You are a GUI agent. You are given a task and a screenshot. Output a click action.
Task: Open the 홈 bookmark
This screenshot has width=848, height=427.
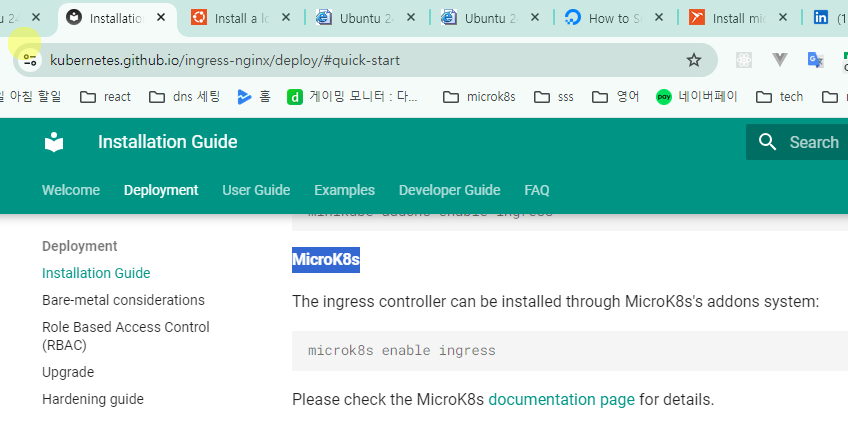point(254,97)
